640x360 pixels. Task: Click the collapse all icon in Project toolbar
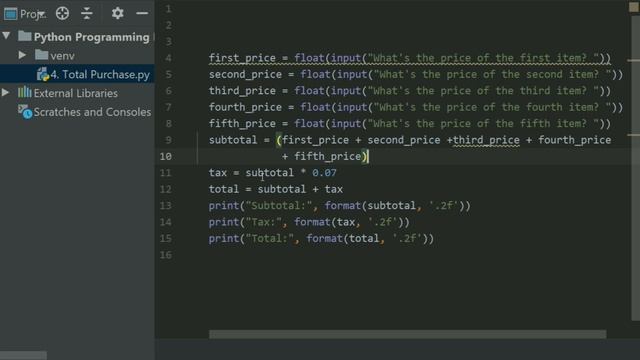pos(87,13)
